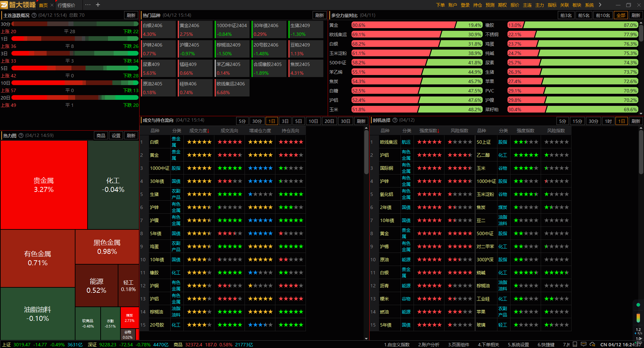Click the 有色金属 category link for 沪镍
Image resolution: width=644 pixels, height=348 pixels.
[176, 220]
